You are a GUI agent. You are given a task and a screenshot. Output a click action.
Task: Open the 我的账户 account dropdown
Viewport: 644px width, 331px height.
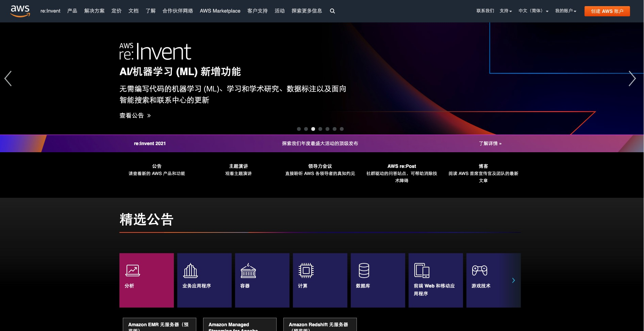click(565, 11)
